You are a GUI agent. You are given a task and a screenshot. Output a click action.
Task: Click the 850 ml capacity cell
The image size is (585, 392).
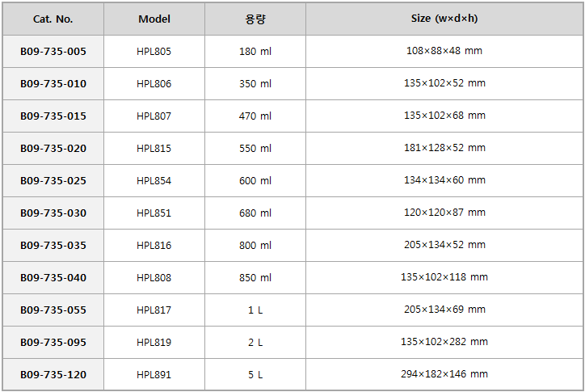255,278
